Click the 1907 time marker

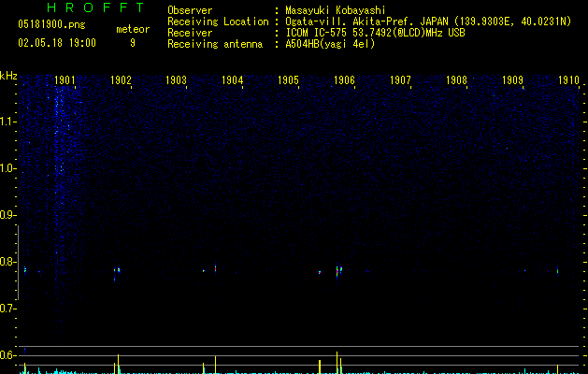[400, 80]
